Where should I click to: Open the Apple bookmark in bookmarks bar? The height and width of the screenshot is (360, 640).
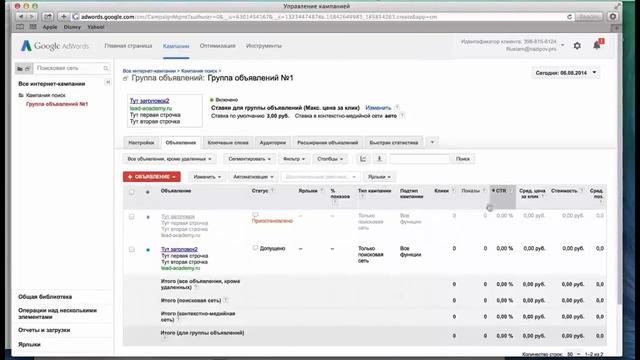50,27
